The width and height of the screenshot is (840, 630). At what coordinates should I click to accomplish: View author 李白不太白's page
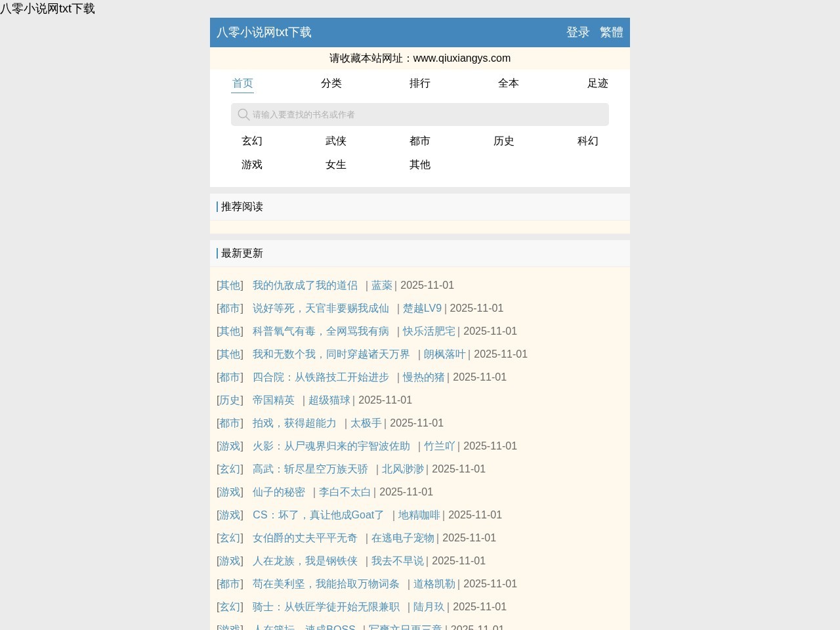coord(344,492)
